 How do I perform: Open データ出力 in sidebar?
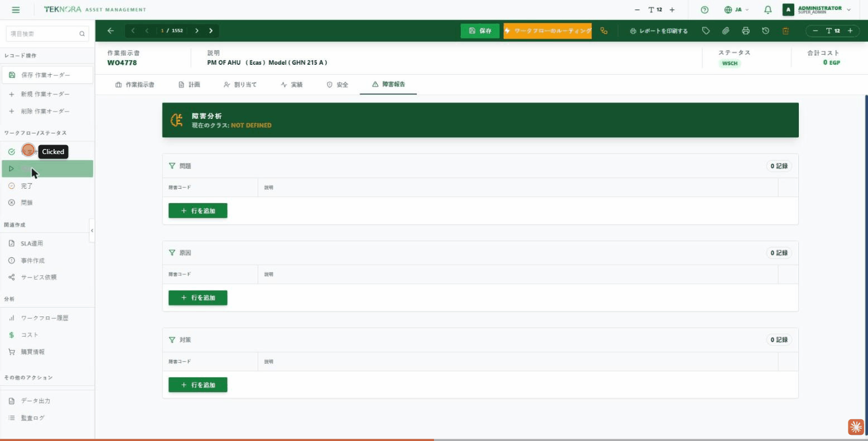click(x=47, y=401)
